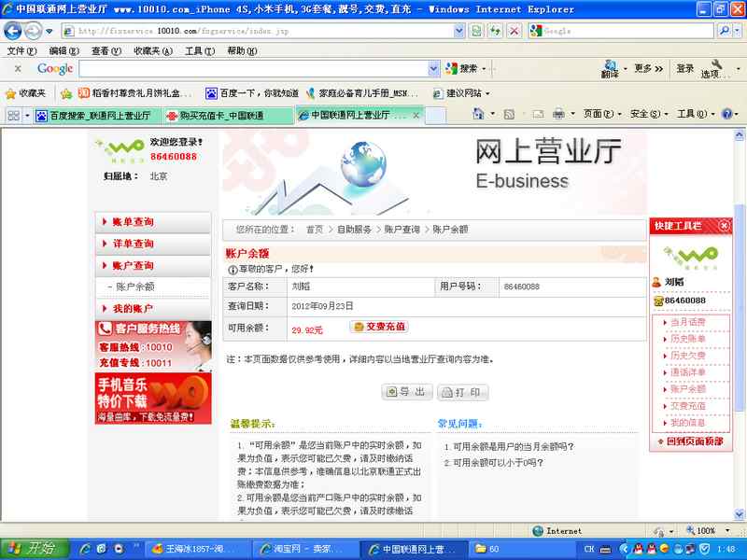Open the 百度一下，你就知道 favorites link
Image resolution: width=747 pixels, height=560 pixels.
point(252,93)
